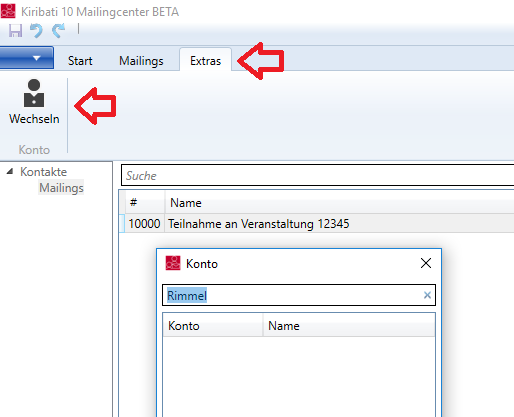Viewport: 514px width, 417px height.
Task: Select the Extras ribbon tab
Action: 205,61
